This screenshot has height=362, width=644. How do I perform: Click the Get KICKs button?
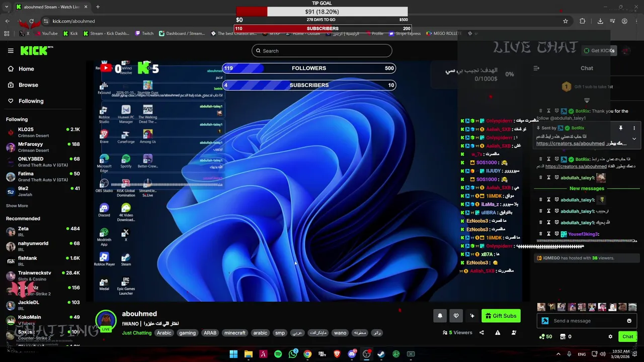click(x=599, y=51)
